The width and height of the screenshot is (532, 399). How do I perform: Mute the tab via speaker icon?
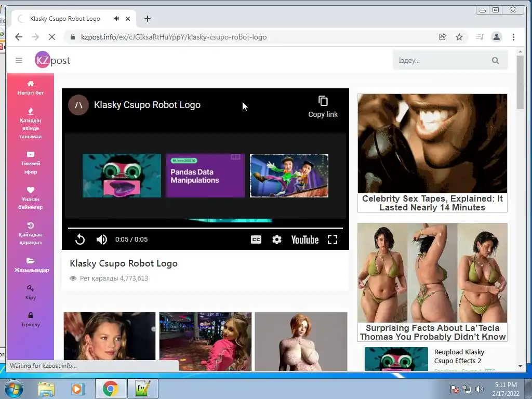pyautogui.click(x=117, y=19)
